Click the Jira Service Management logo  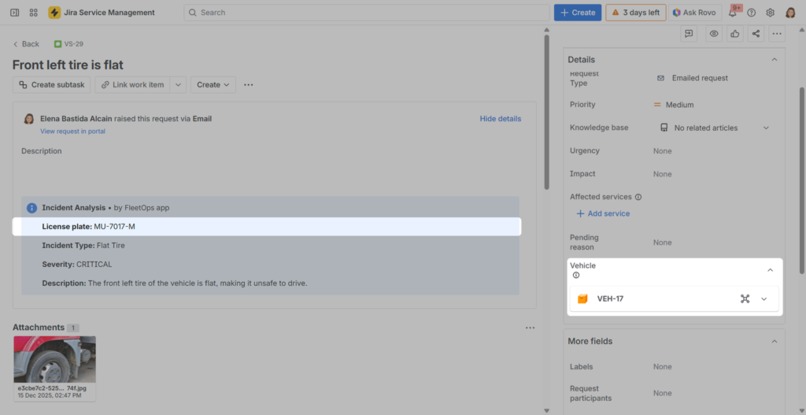pos(54,12)
